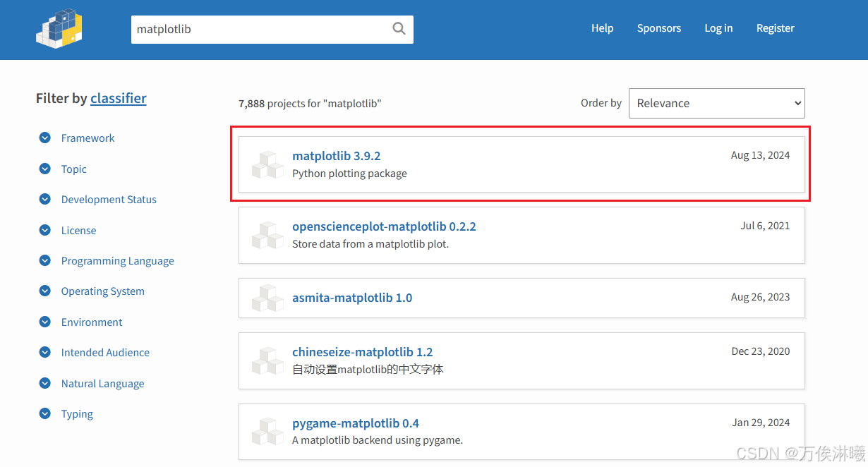Click the Framework filter label
This screenshot has width=868, height=467.
pyautogui.click(x=88, y=138)
